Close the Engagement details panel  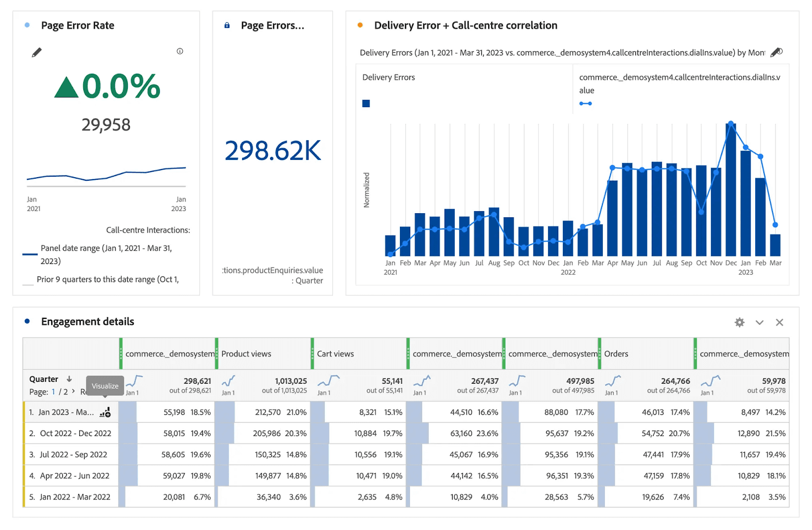[x=780, y=322]
